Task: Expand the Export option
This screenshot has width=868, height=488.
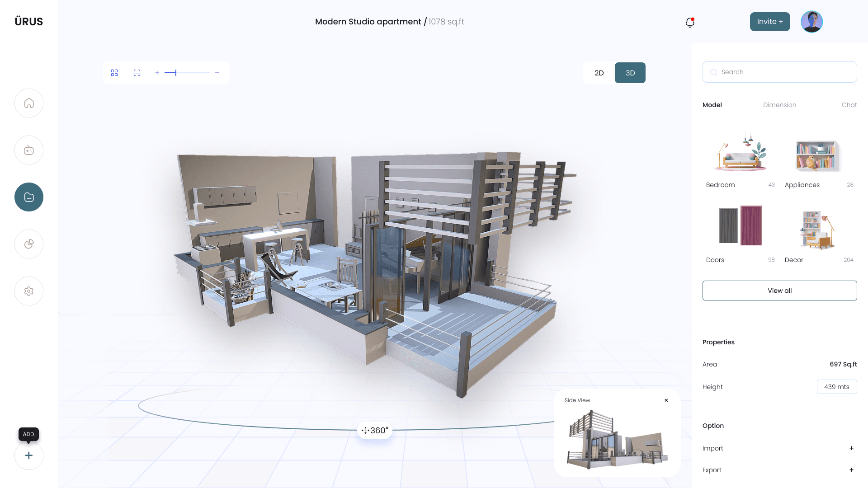Action: tap(851, 470)
